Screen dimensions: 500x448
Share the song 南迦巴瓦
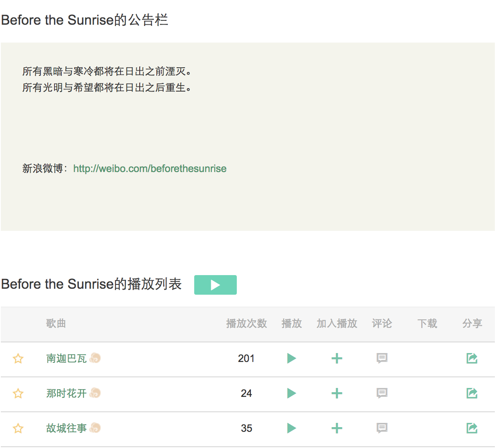(x=472, y=359)
